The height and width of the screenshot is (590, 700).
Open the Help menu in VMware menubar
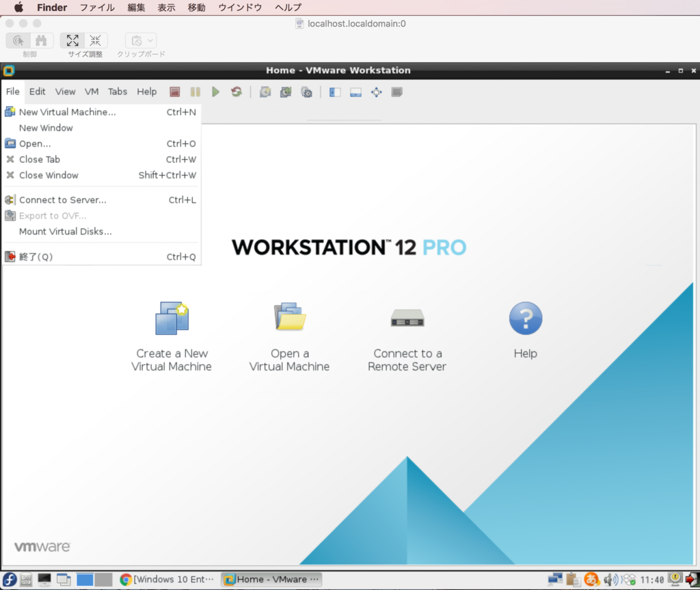146,92
